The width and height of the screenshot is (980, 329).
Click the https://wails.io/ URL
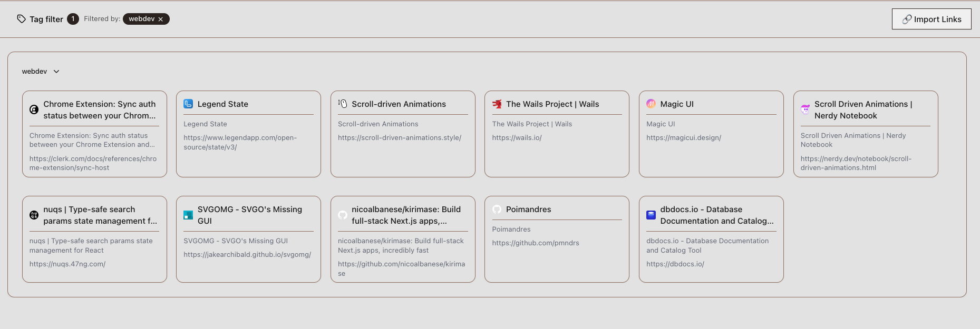tap(517, 138)
